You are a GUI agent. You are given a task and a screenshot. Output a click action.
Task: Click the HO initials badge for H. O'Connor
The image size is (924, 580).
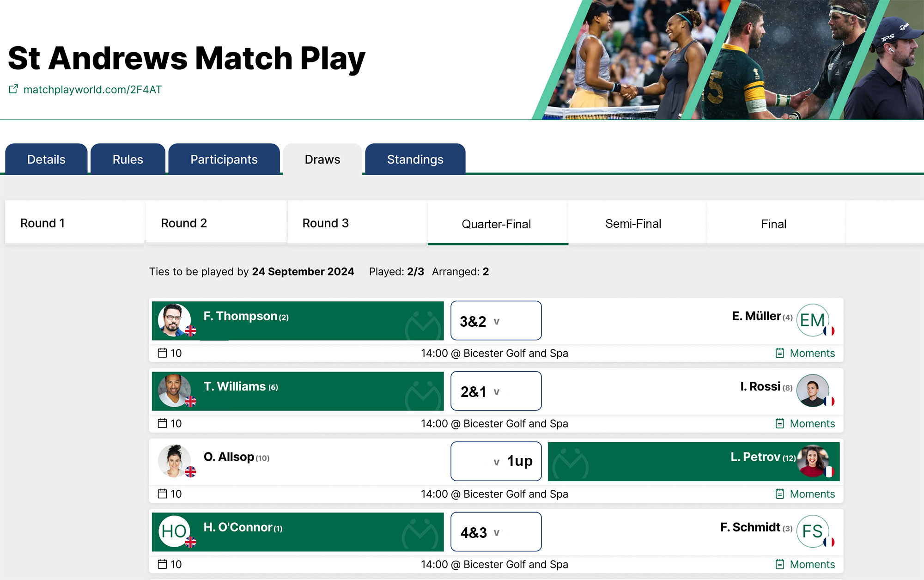tap(174, 531)
